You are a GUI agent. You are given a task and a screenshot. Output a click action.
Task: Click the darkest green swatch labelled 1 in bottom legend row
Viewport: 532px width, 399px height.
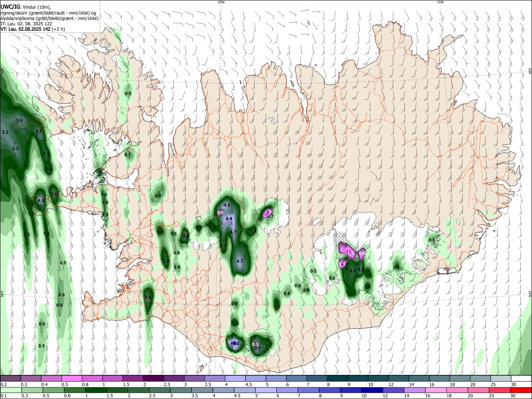[96, 390]
